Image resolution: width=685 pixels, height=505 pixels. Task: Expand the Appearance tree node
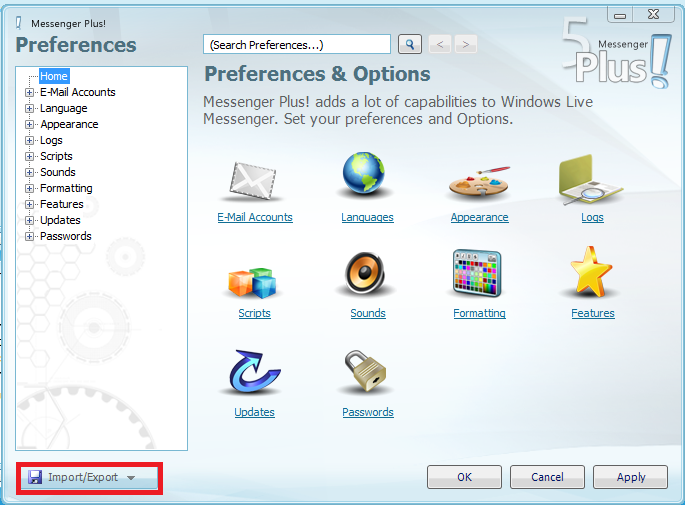[x=30, y=124]
